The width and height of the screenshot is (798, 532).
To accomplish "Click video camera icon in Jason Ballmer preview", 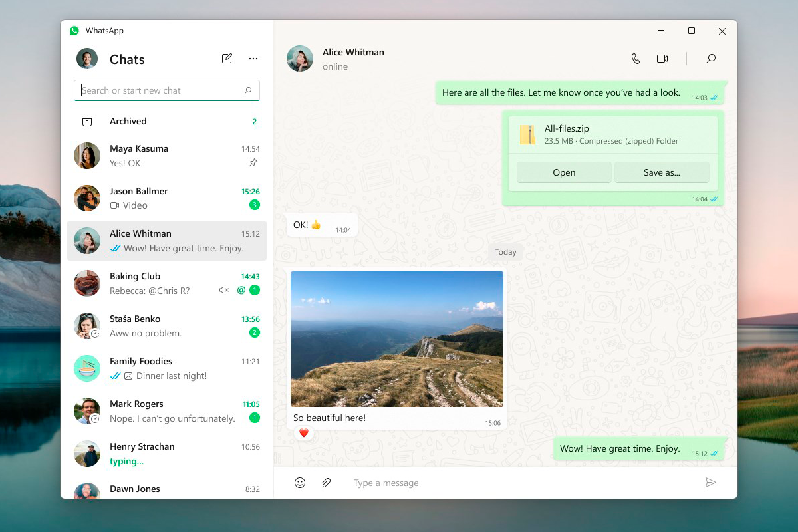I will [114, 205].
